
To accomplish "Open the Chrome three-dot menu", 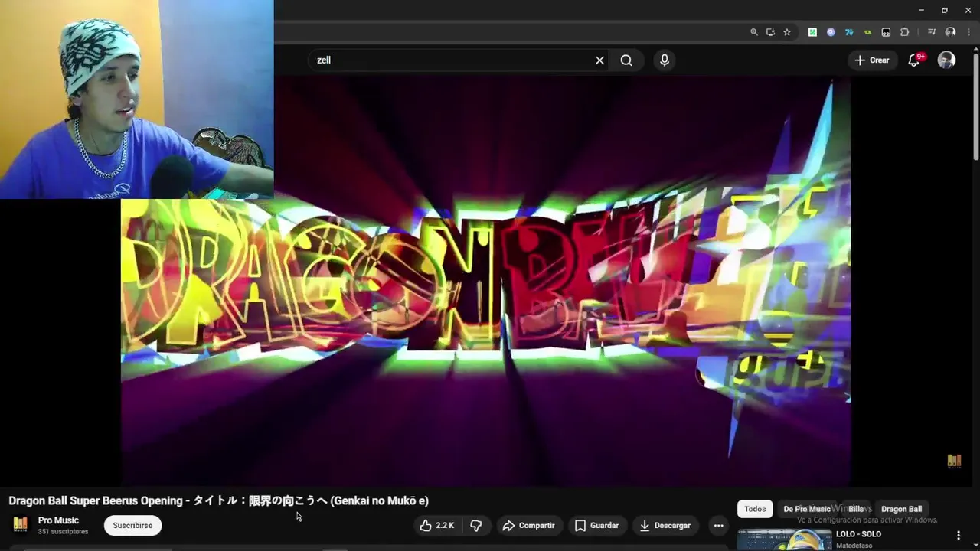I will [969, 32].
